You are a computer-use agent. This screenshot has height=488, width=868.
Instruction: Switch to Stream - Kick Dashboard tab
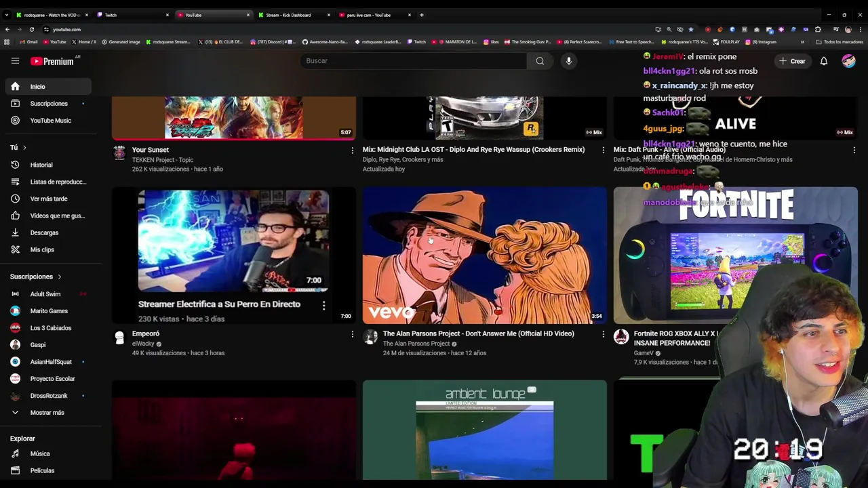tap(294, 15)
